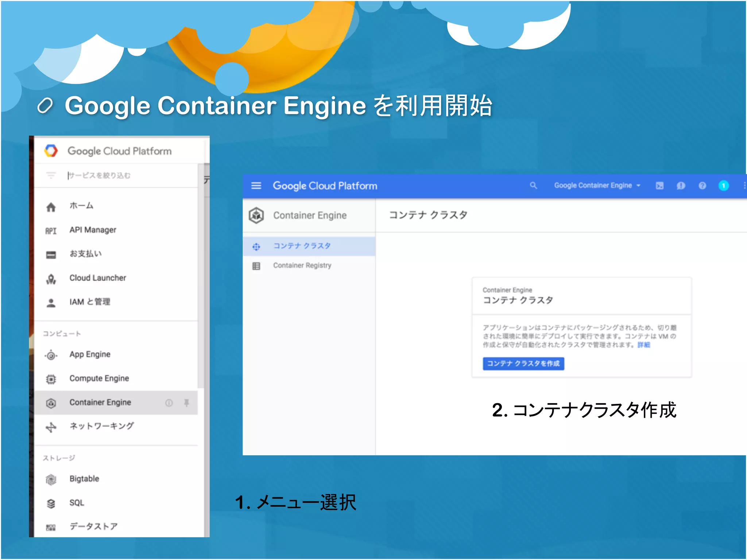The width and height of the screenshot is (747, 560).
Task: Click the Container Engine sidebar heading
Action: coord(310,215)
